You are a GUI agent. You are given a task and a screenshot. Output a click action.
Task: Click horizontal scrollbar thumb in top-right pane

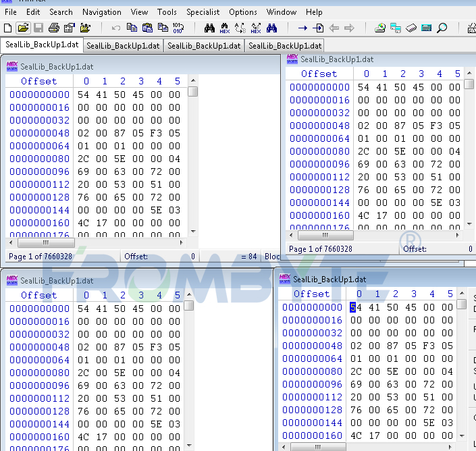pyautogui.click(x=325, y=235)
